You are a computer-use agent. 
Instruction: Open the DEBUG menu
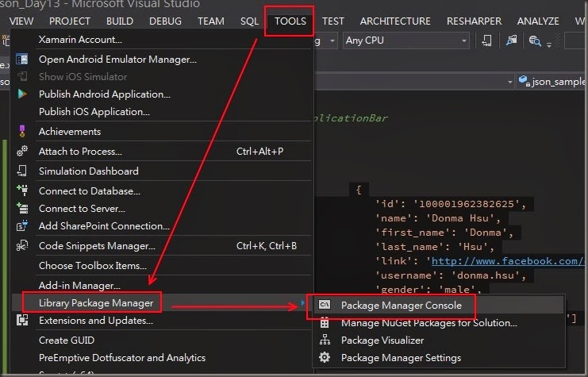click(x=165, y=21)
